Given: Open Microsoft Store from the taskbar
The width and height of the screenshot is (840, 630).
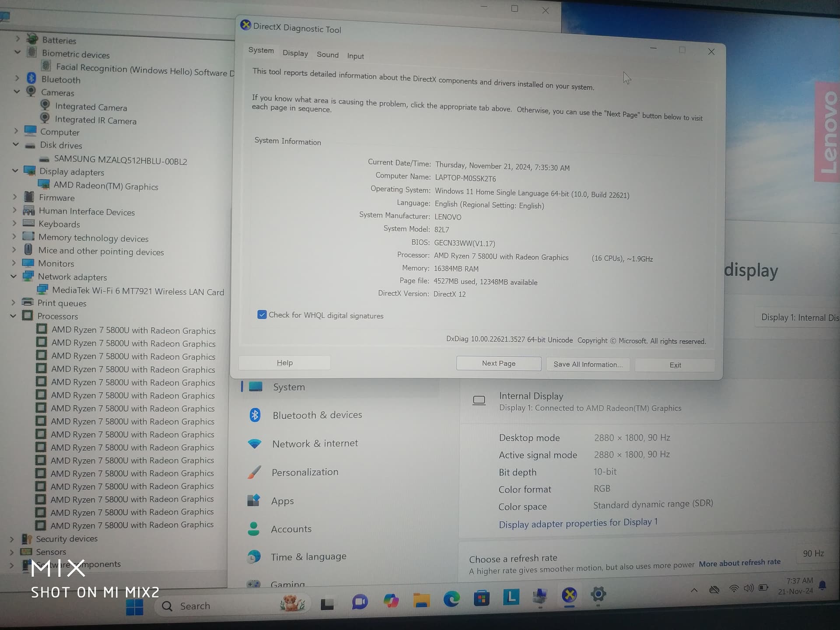Looking at the screenshot, I should pyautogui.click(x=481, y=598).
